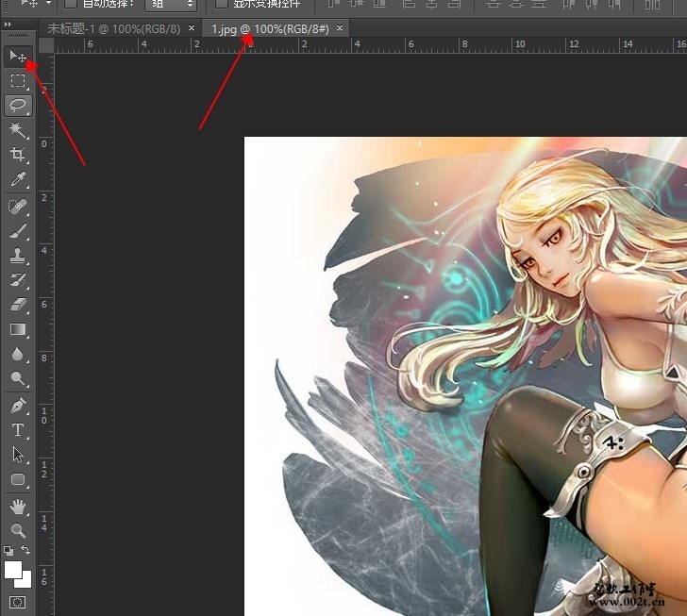
Task: Select the Path Selection tool
Action: tap(18, 455)
